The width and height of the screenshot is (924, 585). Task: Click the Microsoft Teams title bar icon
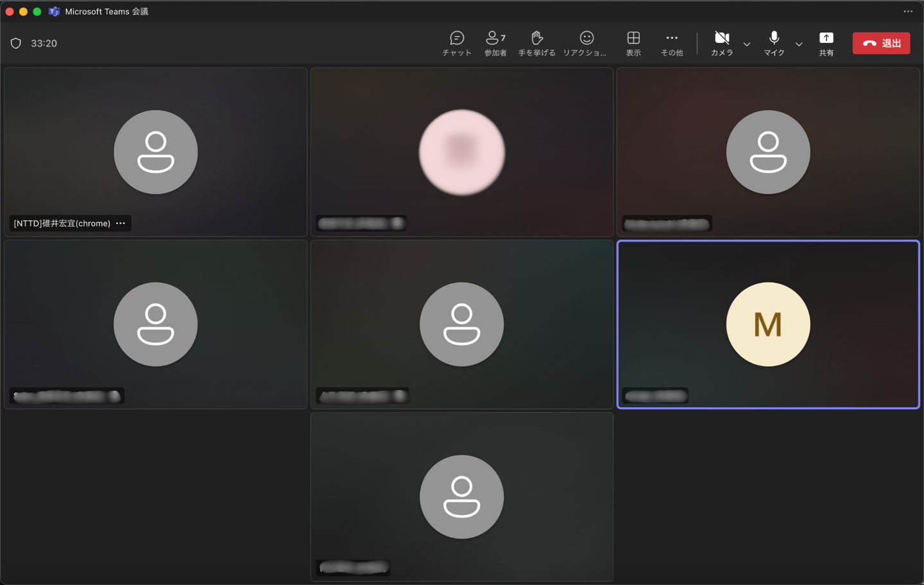coord(55,12)
